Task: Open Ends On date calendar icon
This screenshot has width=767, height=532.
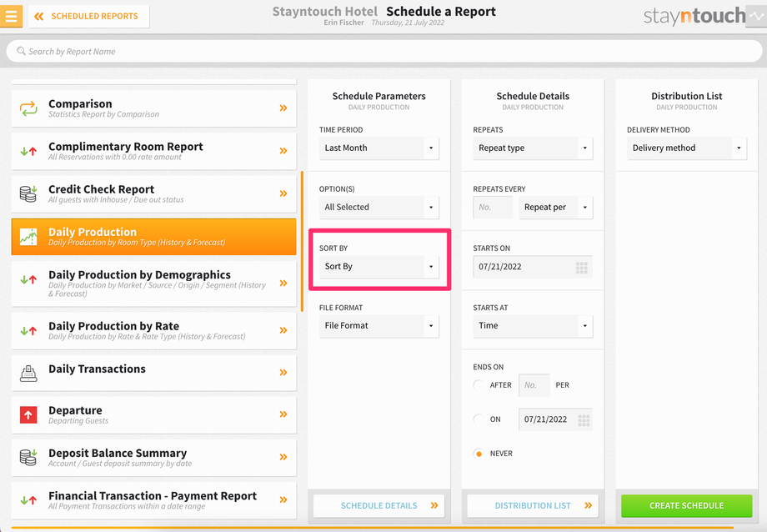Action: [x=584, y=420]
